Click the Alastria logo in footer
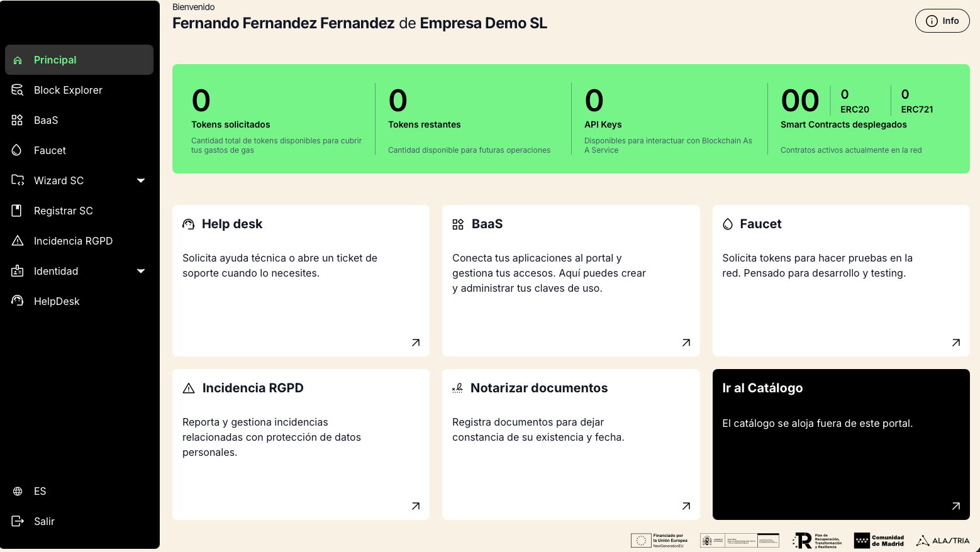The image size is (980, 552). (943, 541)
